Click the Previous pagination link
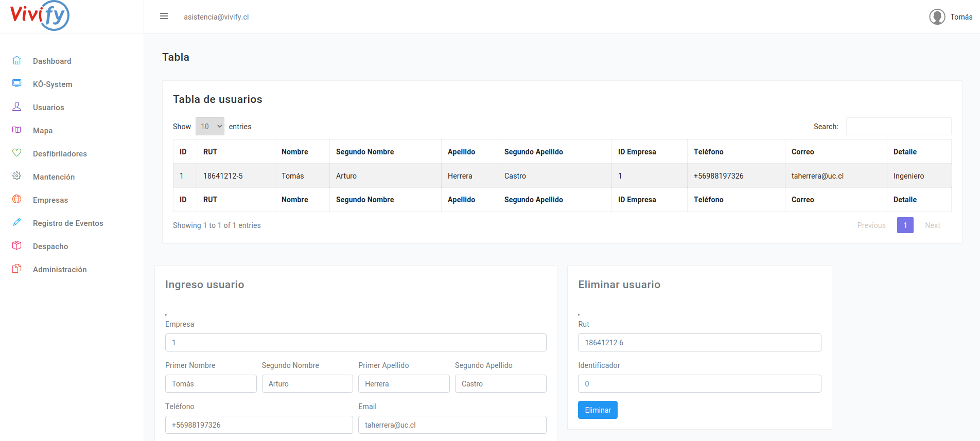This screenshot has width=980, height=441. tap(871, 225)
